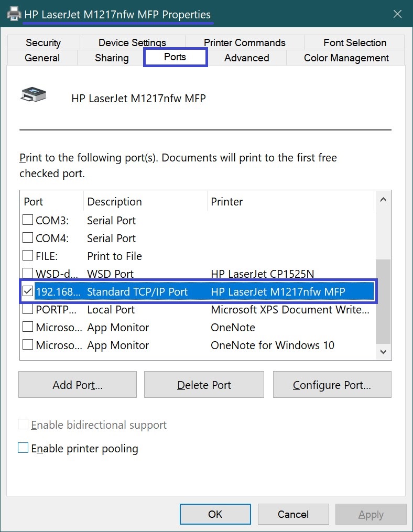Tick the FILE: Print to File checkbox
Screen dimensions: 413x532
(28, 255)
